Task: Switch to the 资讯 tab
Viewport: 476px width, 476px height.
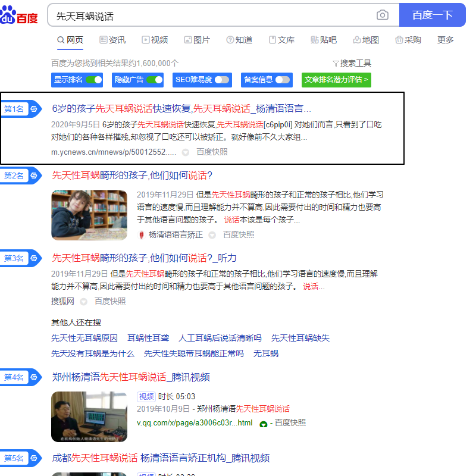Action: [x=112, y=40]
